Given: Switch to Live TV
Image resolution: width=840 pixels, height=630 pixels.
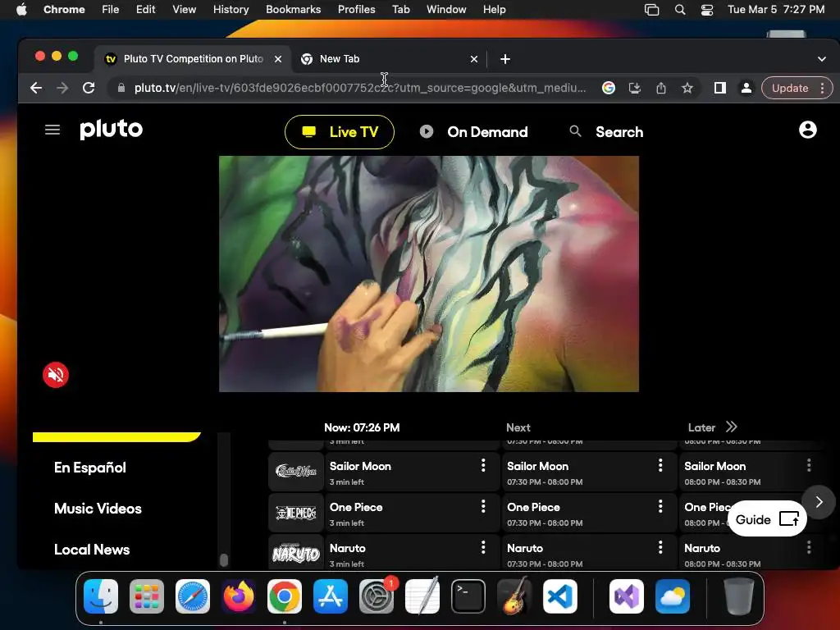Looking at the screenshot, I should tap(340, 132).
